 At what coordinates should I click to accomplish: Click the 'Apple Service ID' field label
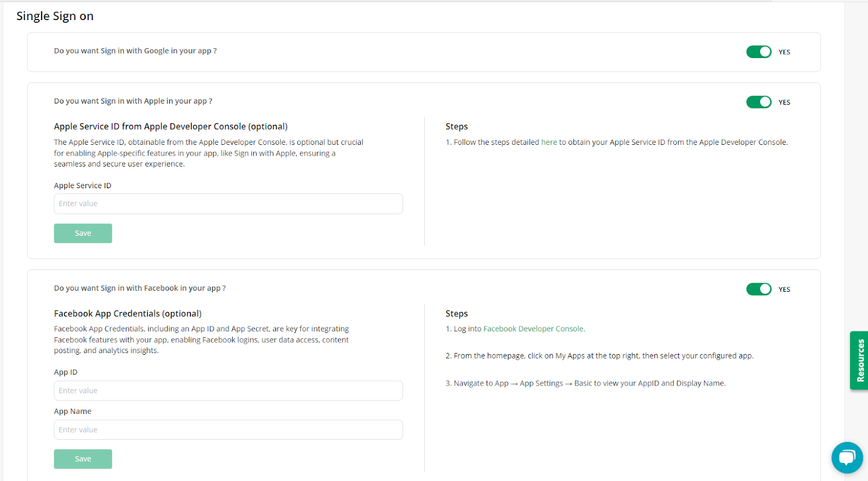click(82, 185)
